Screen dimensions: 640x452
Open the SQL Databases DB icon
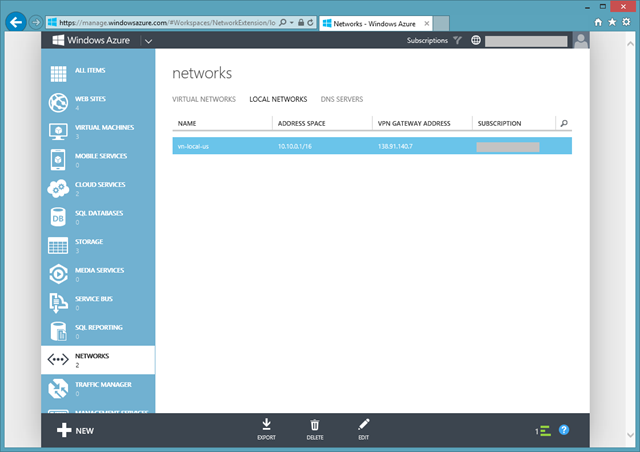[58, 217]
